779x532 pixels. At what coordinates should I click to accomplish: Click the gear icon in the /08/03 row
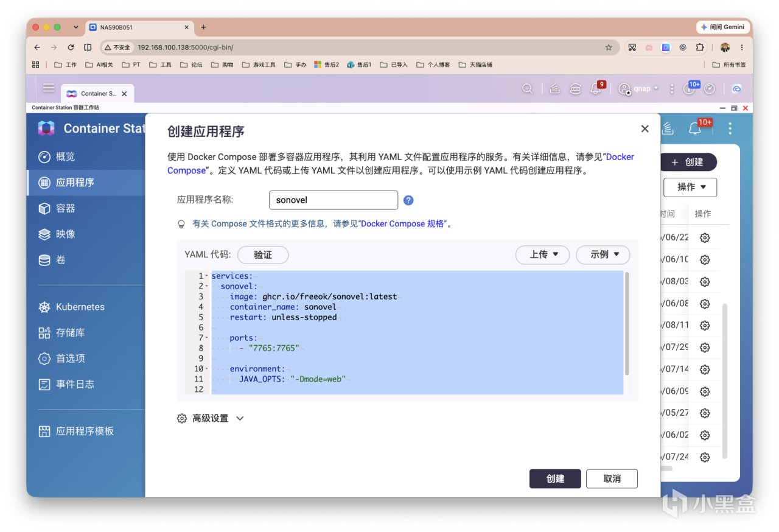(x=705, y=282)
